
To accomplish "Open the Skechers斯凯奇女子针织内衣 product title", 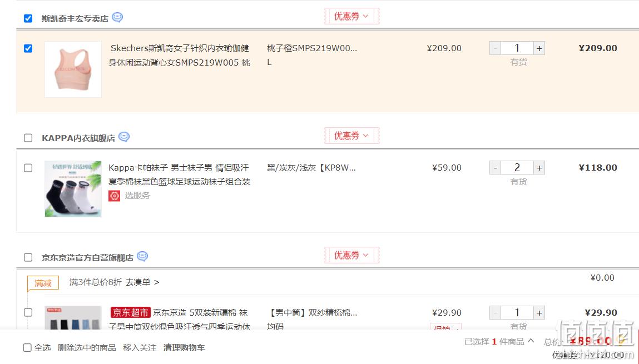I will 179,56.
